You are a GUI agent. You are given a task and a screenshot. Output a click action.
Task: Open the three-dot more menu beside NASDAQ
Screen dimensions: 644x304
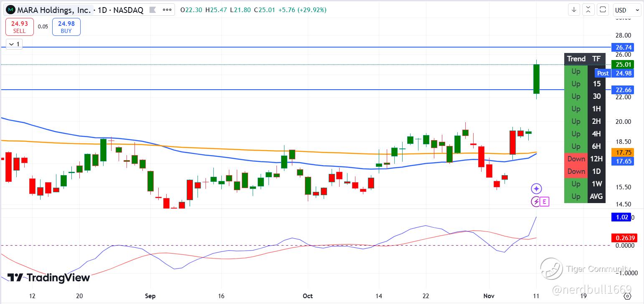(x=166, y=10)
